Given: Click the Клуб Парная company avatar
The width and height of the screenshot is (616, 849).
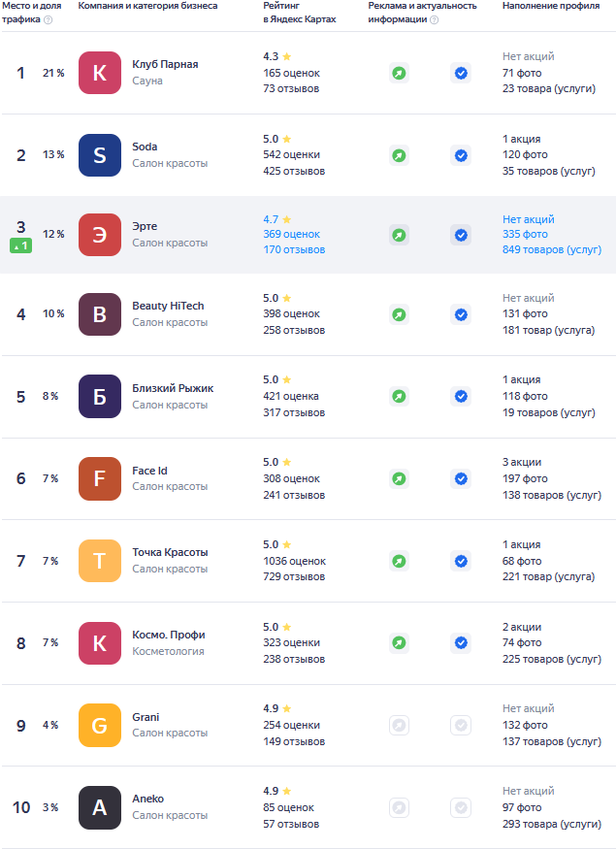Looking at the screenshot, I should [100, 73].
